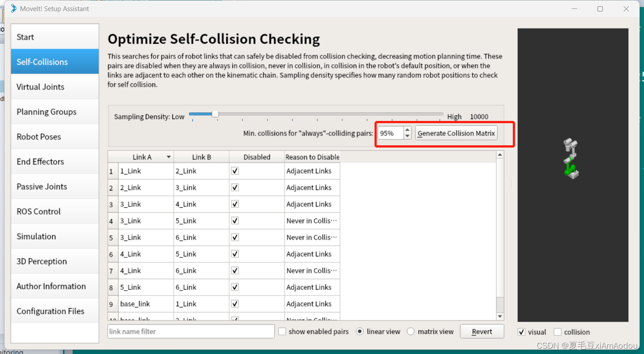This screenshot has height=354, width=644.
Task: Increase min collisions percentage with up arrow
Action: (408, 130)
